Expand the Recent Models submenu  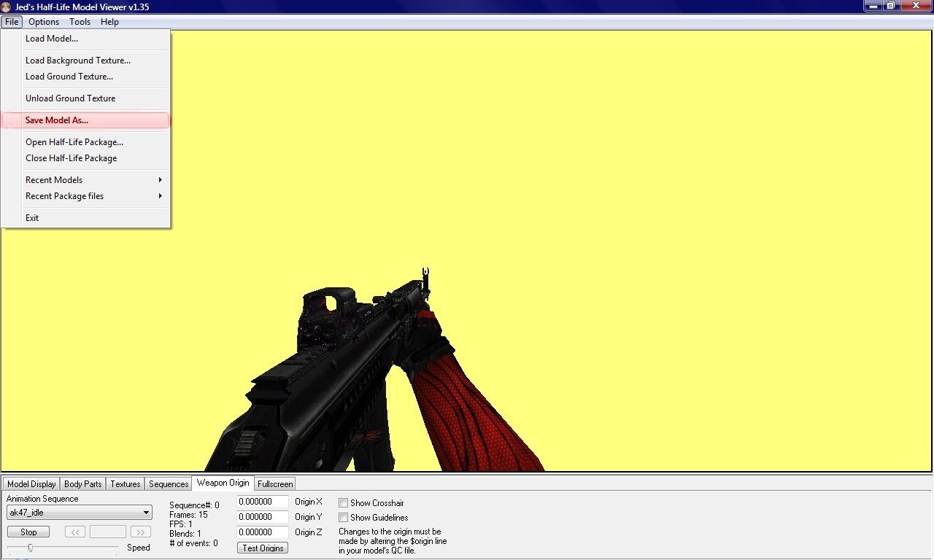93,180
